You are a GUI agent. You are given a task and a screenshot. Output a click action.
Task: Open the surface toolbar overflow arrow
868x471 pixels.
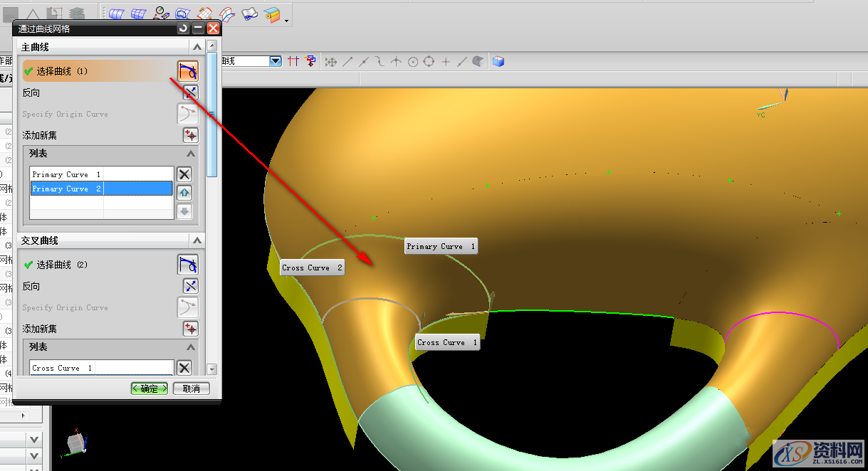coord(286,21)
